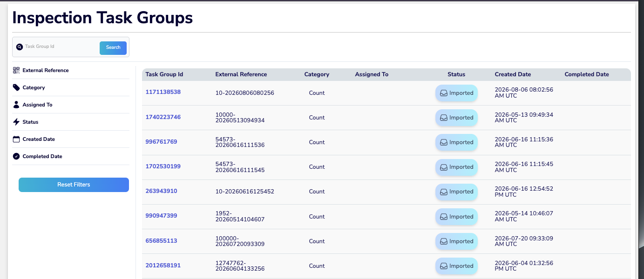The image size is (644, 279).
Task: Click the Imported status badge for 1171138538
Action: (456, 93)
